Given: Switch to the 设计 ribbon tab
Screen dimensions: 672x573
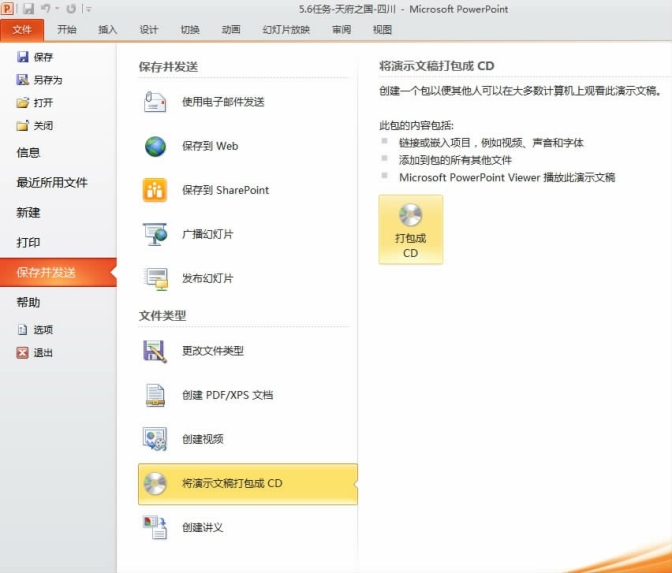Looking at the screenshot, I should (x=149, y=30).
